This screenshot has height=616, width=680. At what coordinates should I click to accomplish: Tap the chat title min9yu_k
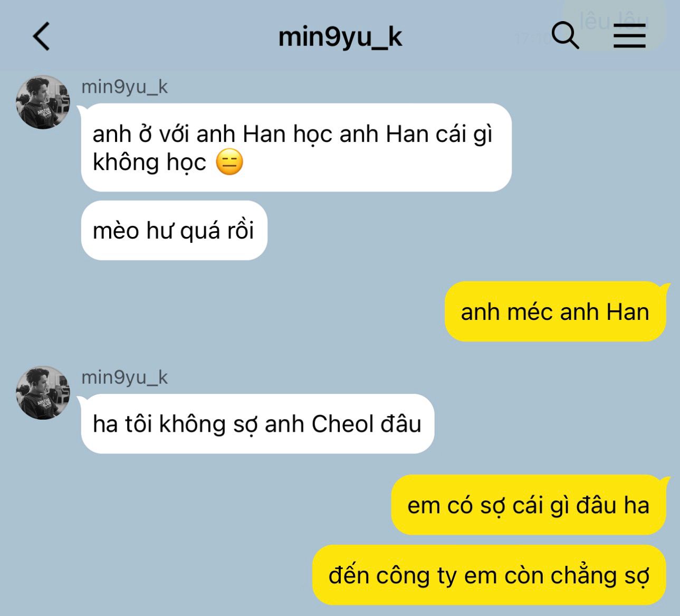pos(340,37)
